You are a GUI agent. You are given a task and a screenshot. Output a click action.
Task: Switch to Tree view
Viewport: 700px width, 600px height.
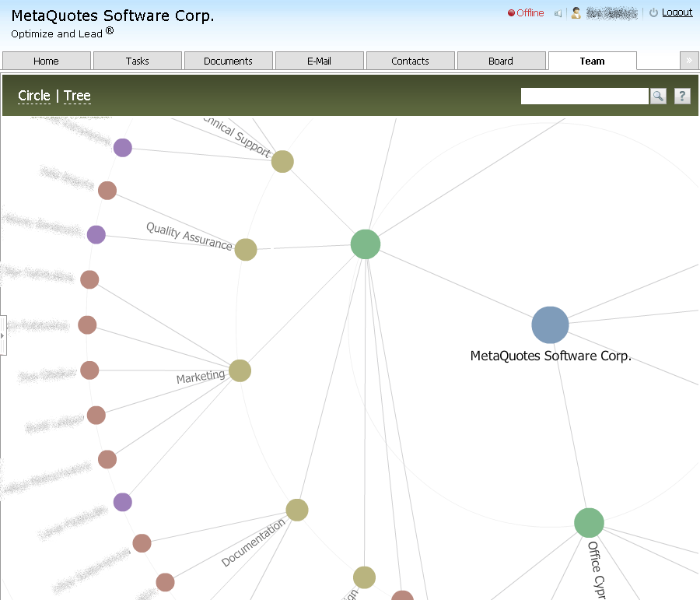coord(77,96)
